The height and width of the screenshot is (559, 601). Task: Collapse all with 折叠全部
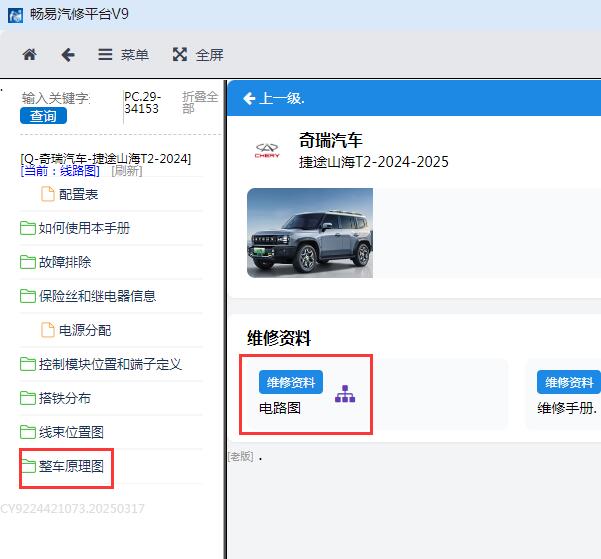point(200,102)
